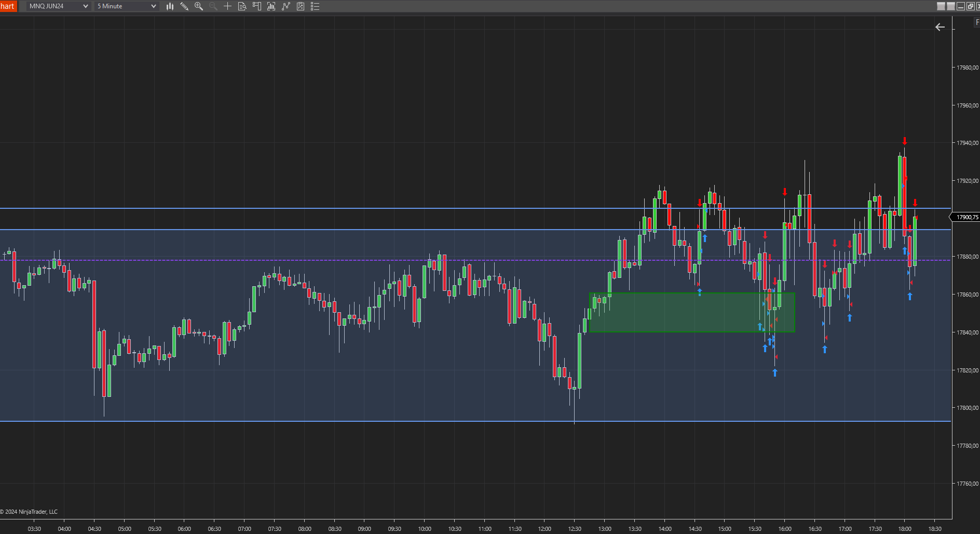Click the 17900,75 current price marker
Screen dimensions: 980x534
[x=965, y=217]
